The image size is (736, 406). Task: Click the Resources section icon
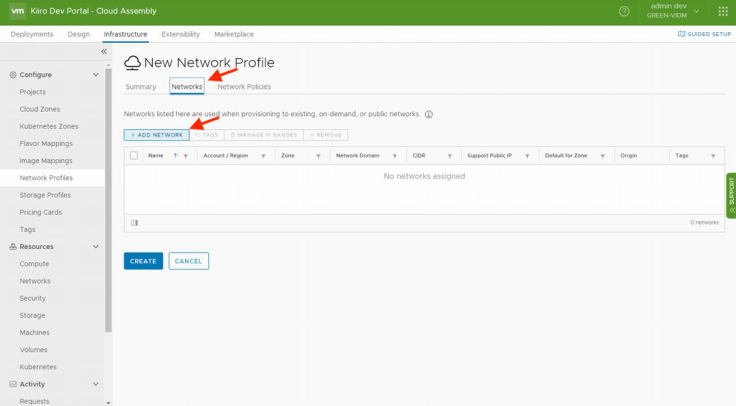pos(13,246)
